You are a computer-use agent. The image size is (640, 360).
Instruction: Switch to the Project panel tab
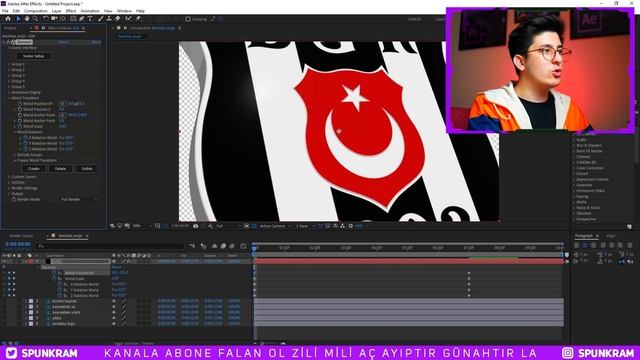coord(11,28)
